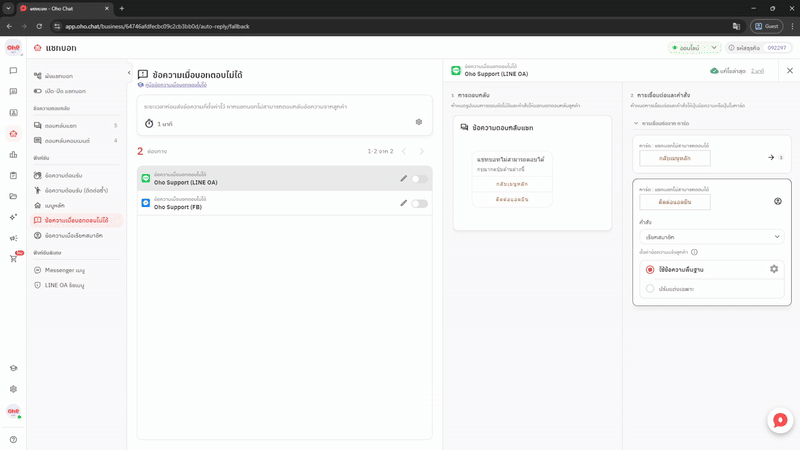This screenshot has height=450, width=800.
Task: Collapse the การเชื่อมต่อจาก การ์ด section
Action: (636, 124)
